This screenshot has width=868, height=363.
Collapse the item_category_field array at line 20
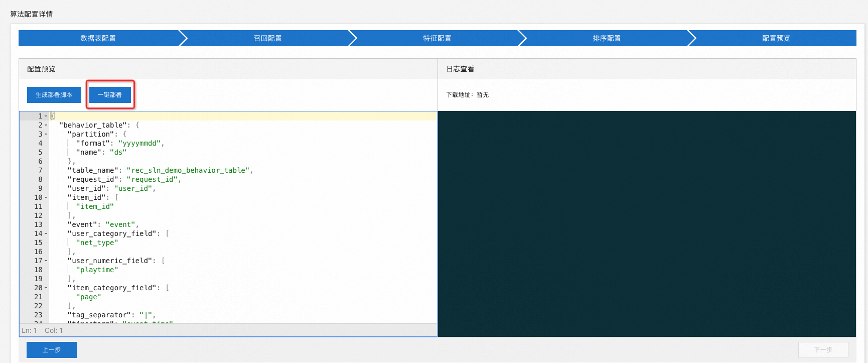pos(46,288)
